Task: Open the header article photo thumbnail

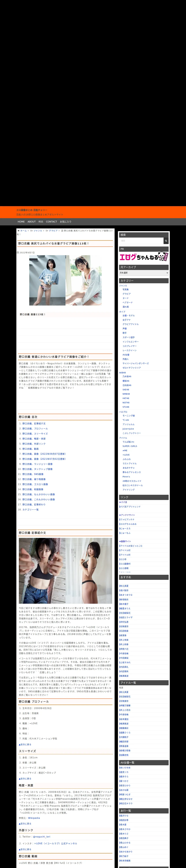Action: 65,280
